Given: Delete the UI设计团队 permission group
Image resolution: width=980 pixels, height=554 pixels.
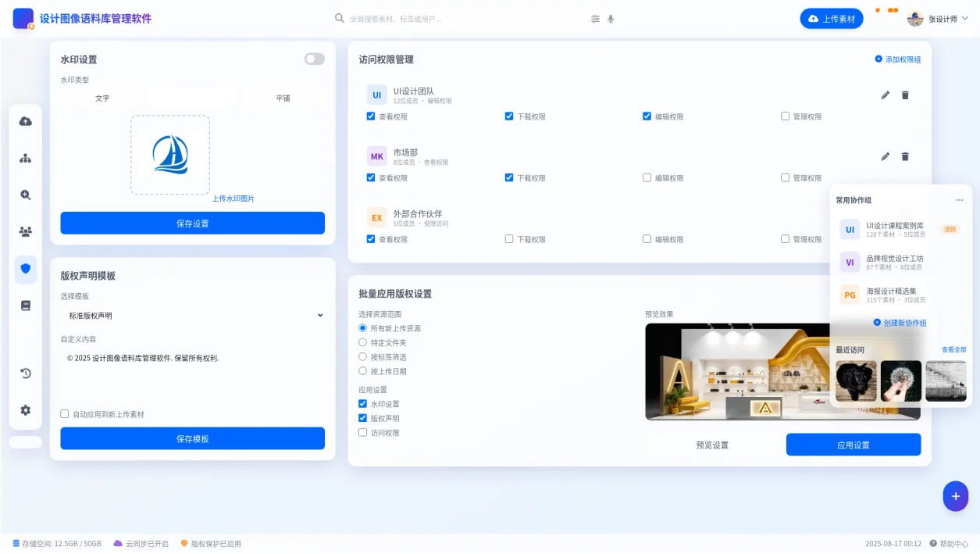Looking at the screenshot, I should pos(905,95).
